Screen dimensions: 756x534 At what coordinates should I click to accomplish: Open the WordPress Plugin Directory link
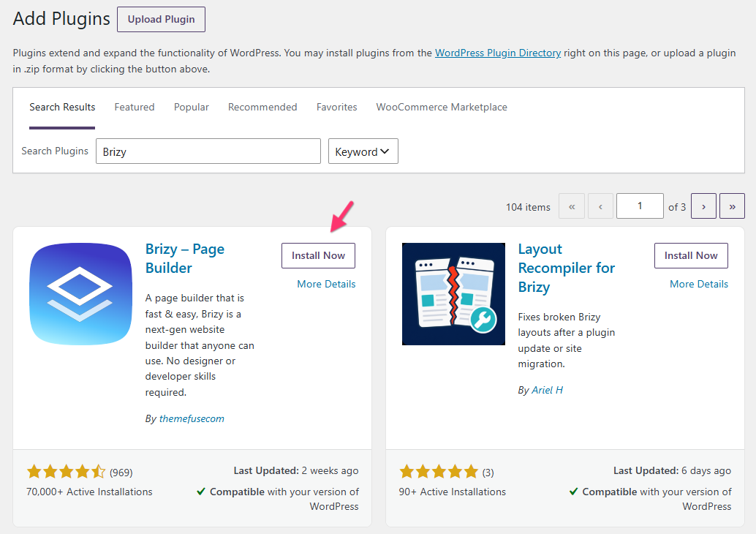498,53
